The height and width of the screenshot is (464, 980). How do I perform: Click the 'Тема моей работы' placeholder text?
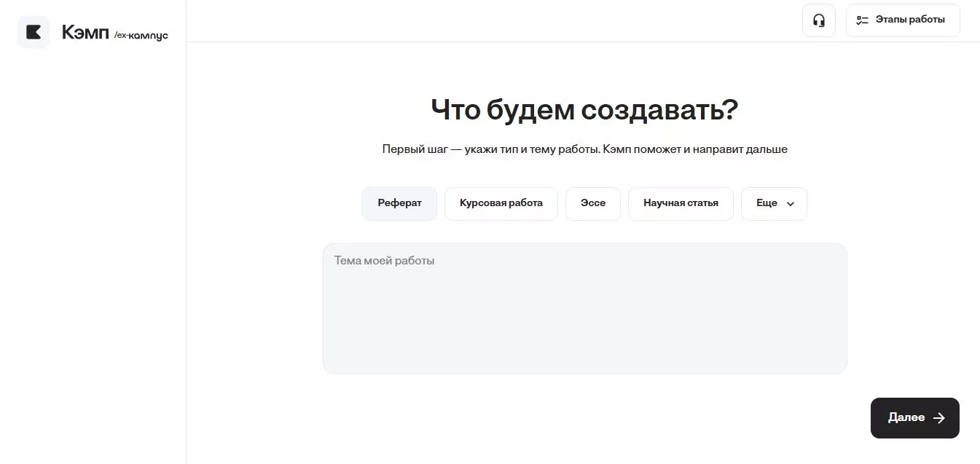pos(384,261)
